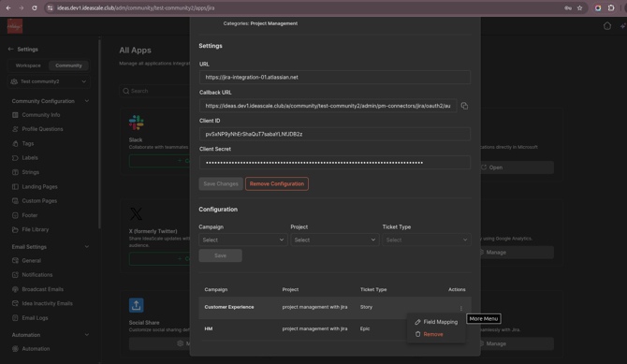The image size is (627, 364).
Task: Click the Open button in background card
Action: tap(516, 167)
